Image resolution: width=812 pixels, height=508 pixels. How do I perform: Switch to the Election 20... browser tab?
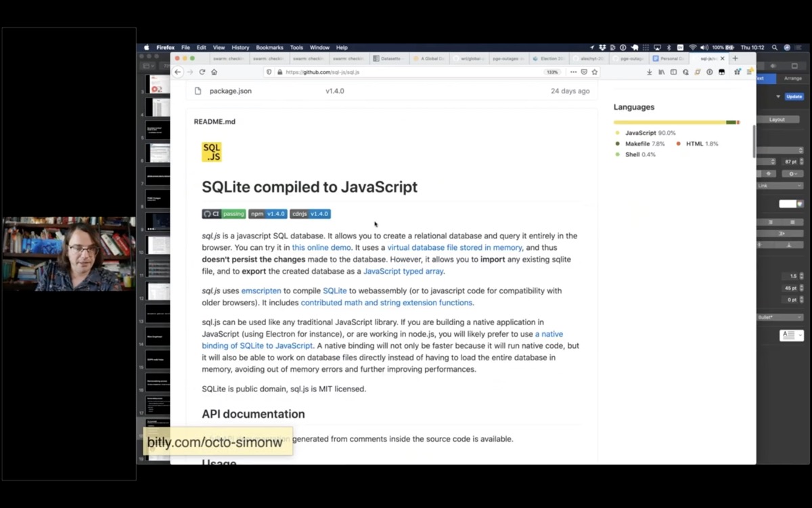(549, 59)
